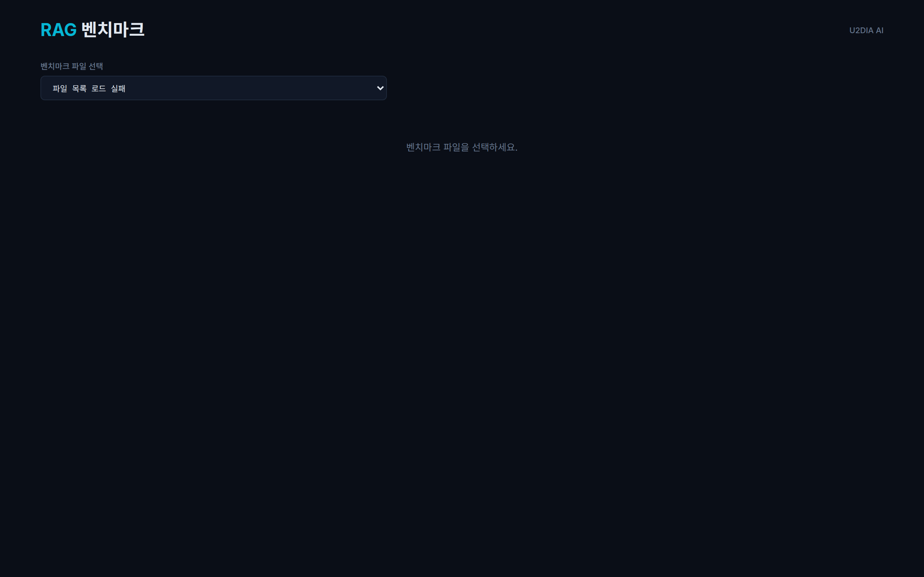The width and height of the screenshot is (924, 577).
Task: Click 선택하세요. in the center message
Action: click(x=495, y=147)
